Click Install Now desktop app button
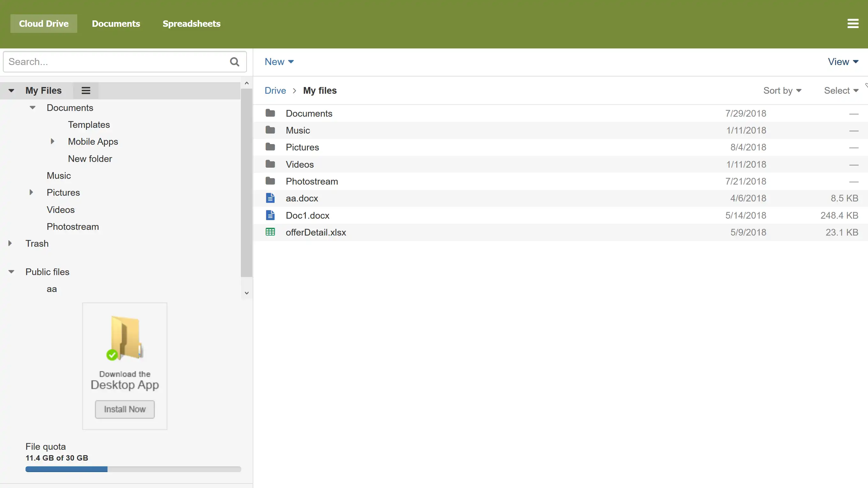This screenshot has height=488, width=868. [125, 409]
